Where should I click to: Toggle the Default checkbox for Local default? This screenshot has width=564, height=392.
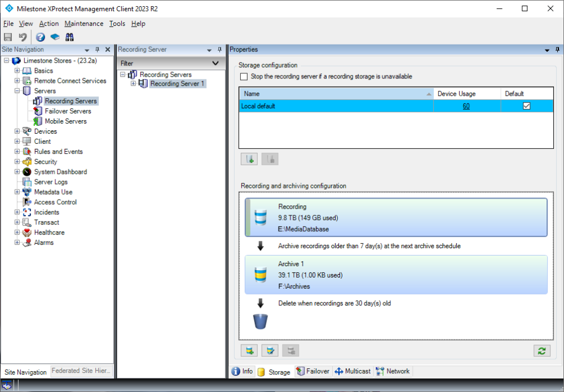[x=527, y=106]
